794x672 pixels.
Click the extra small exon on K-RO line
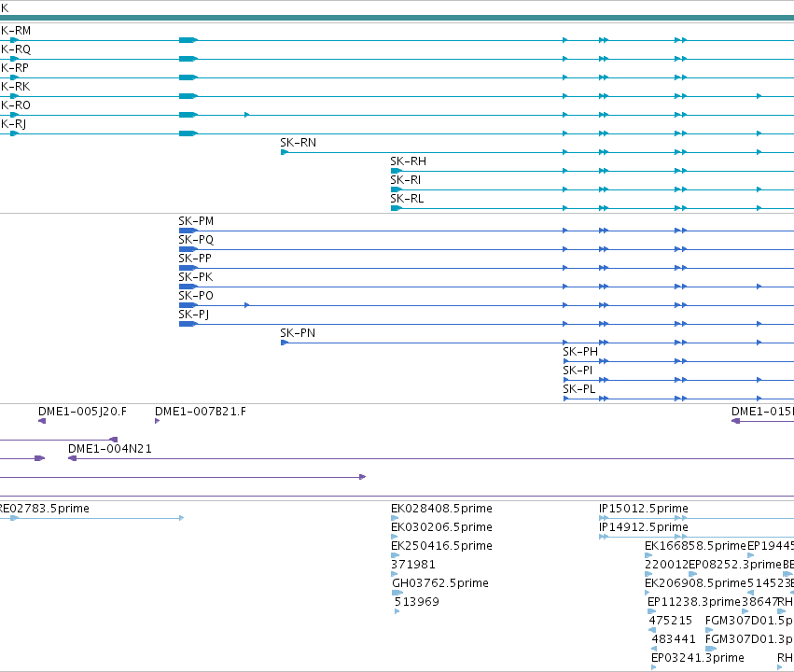(x=247, y=115)
